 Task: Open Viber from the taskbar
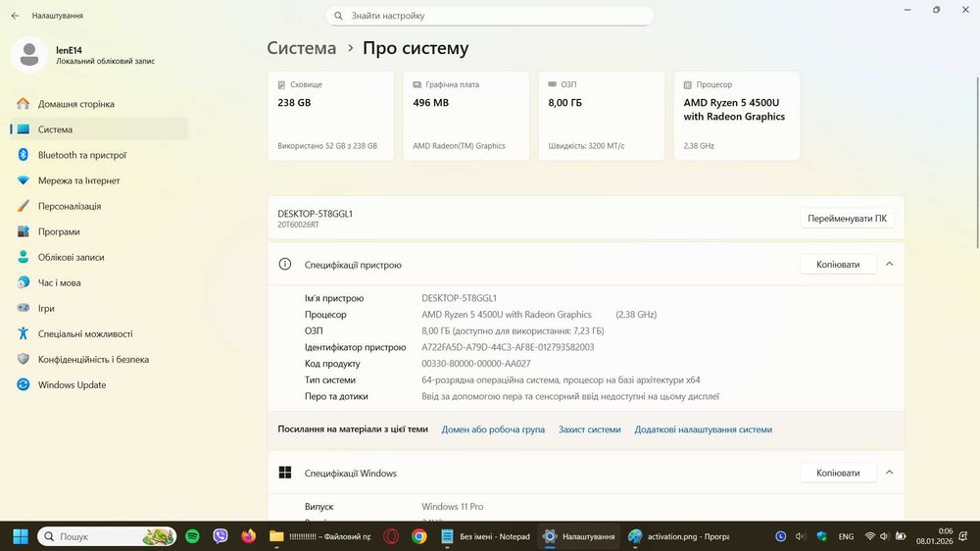(220, 536)
